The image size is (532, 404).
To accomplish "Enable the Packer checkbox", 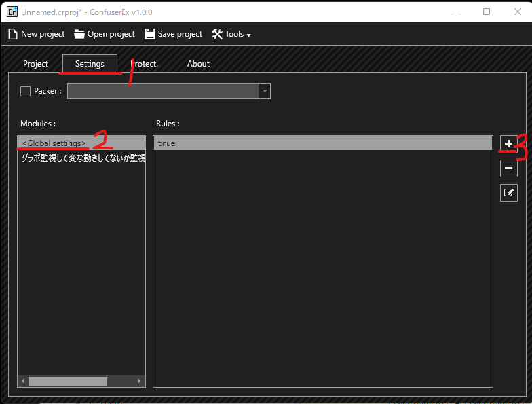I will 26,91.
